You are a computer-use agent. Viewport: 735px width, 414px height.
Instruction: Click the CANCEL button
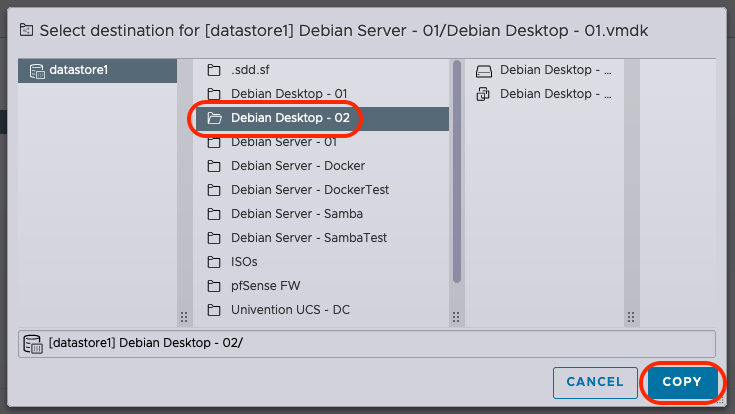595,383
